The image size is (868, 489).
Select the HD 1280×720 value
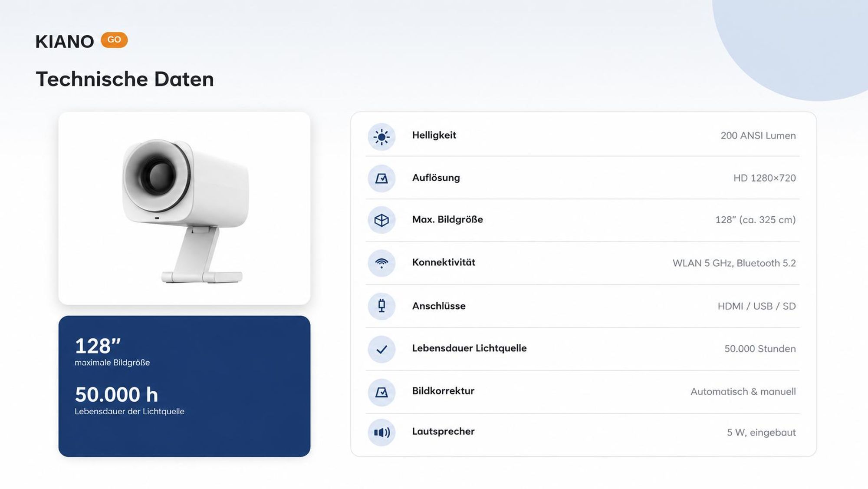(x=765, y=178)
